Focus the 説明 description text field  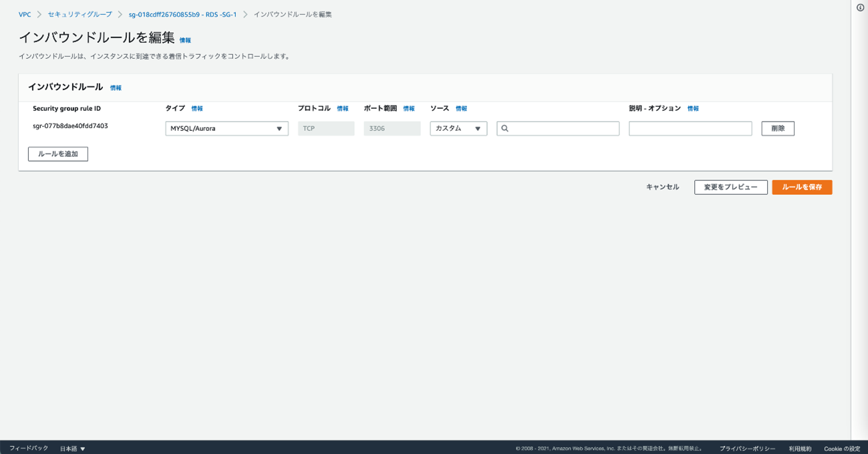pyautogui.click(x=690, y=128)
